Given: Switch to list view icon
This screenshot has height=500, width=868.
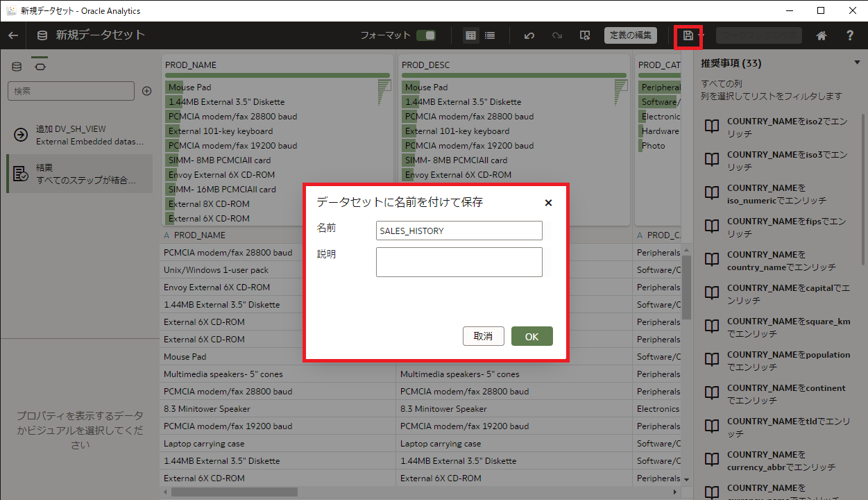Looking at the screenshot, I should [x=490, y=35].
